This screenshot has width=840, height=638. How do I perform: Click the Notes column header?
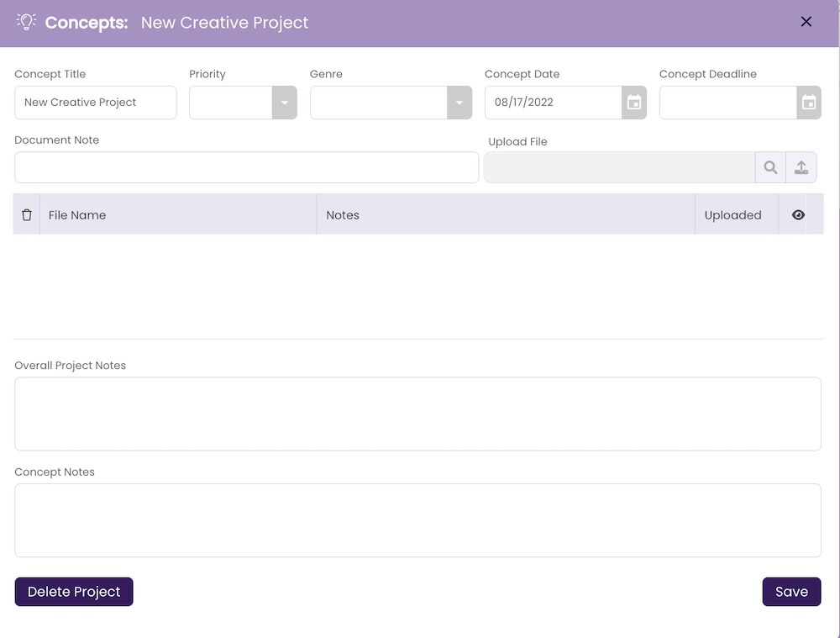click(506, 215)
